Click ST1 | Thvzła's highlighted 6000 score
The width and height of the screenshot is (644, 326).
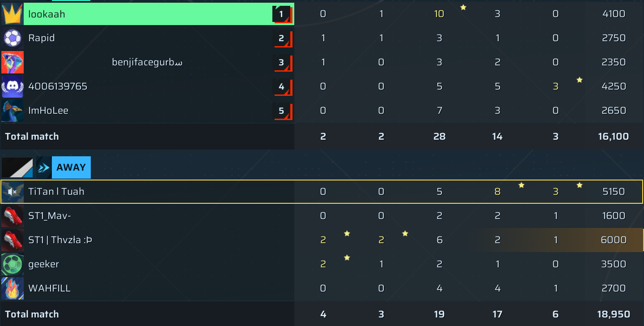(614, 240)
